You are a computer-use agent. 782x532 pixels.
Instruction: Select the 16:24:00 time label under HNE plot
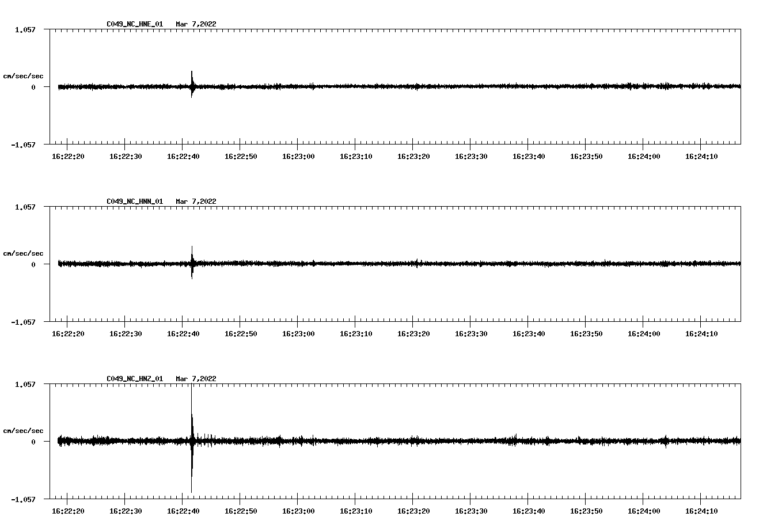tap(644, 157)
